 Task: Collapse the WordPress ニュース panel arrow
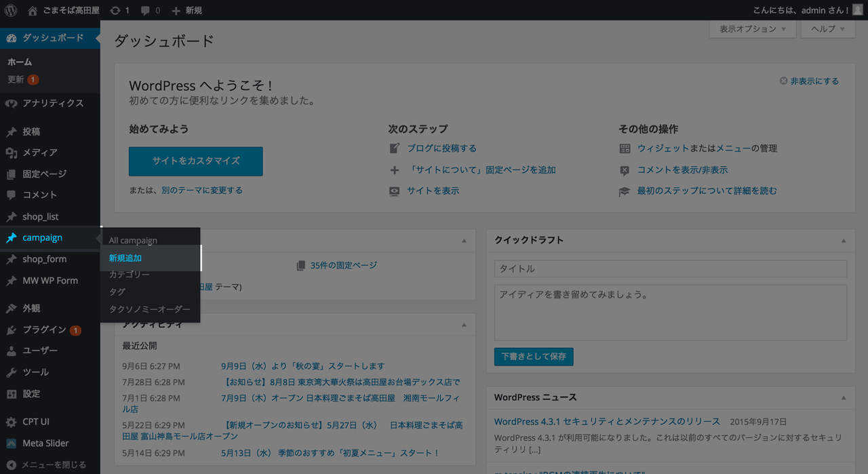pyautogui.click(x=844, y=398)
